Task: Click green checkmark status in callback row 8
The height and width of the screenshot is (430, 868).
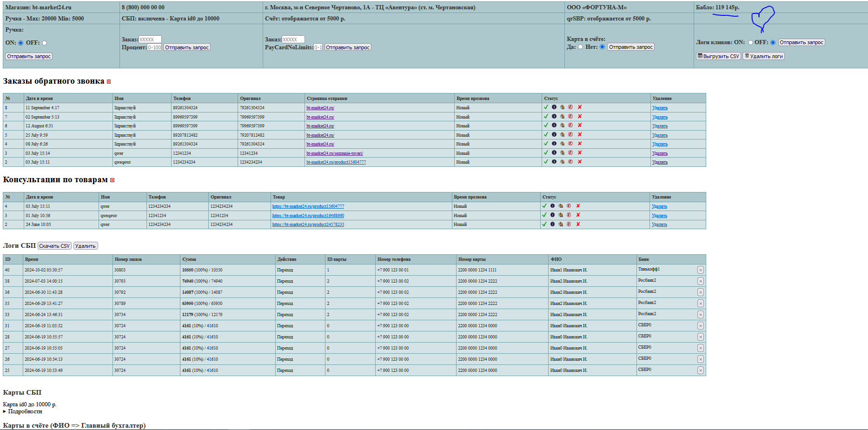Action: coord(546,107)
